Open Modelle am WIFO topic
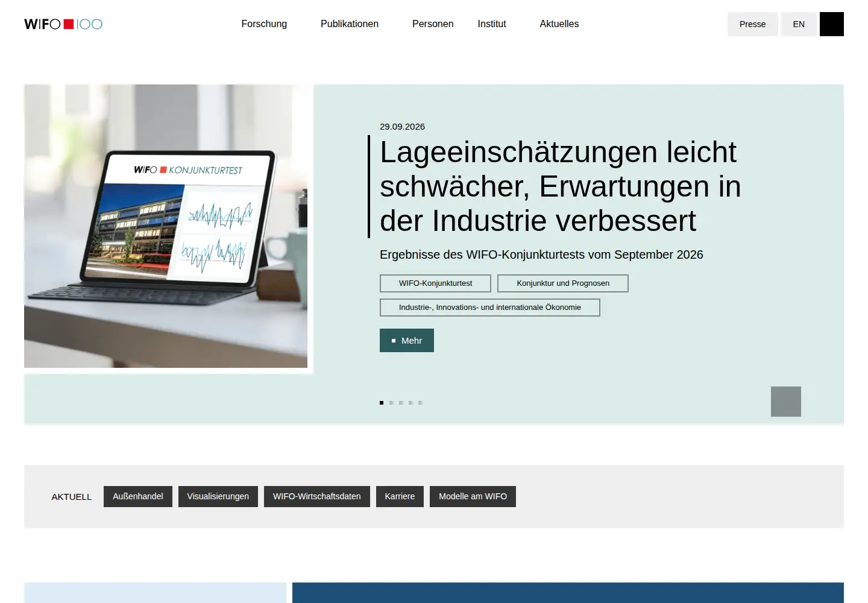868x603 pixels. pyautogui.click(x=473, y=497)
